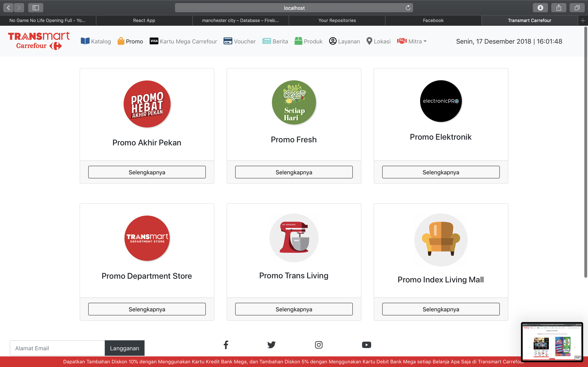
Task: Reload the page in address bar
Action: 408,8
